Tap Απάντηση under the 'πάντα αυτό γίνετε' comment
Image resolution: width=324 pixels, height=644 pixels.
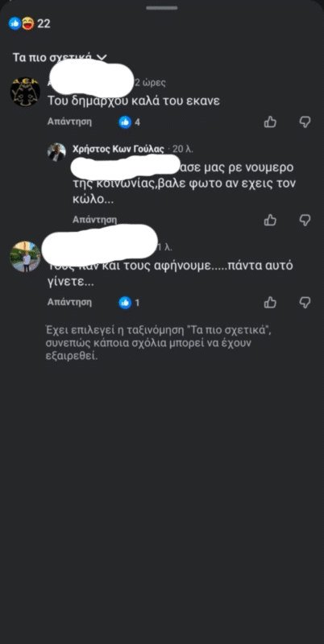click(x=69, y=303)
